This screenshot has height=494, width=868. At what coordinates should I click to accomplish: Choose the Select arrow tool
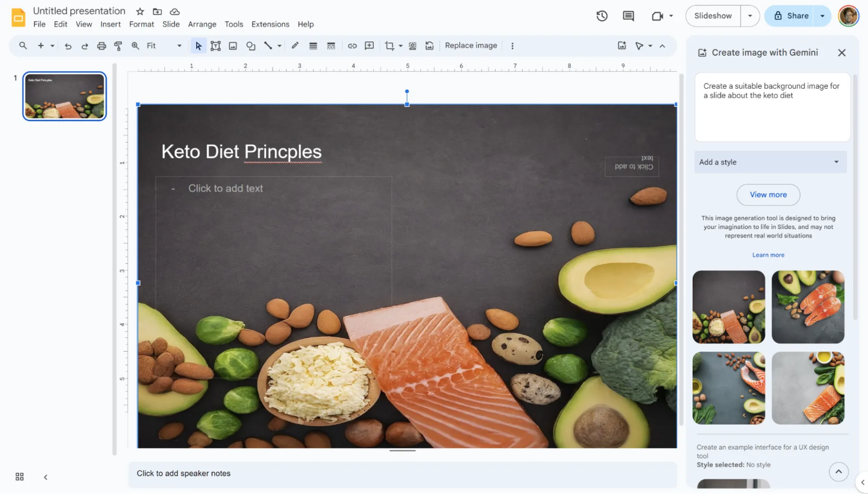[198, 46]
